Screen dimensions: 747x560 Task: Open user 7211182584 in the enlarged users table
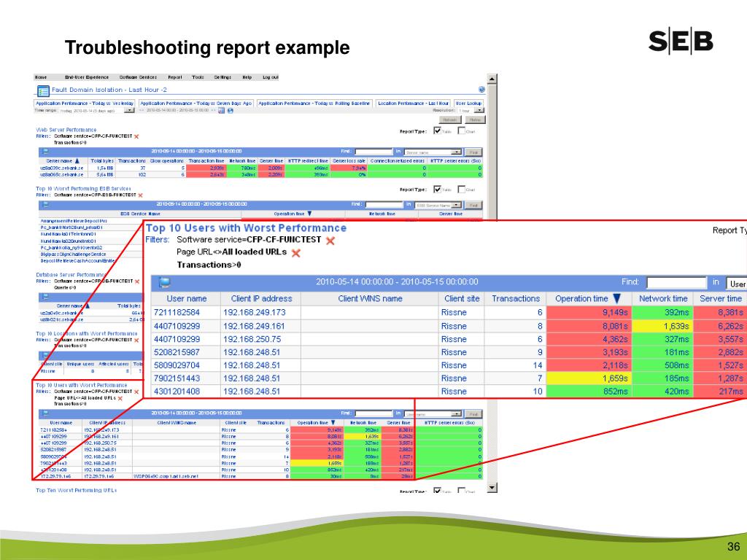177,313
